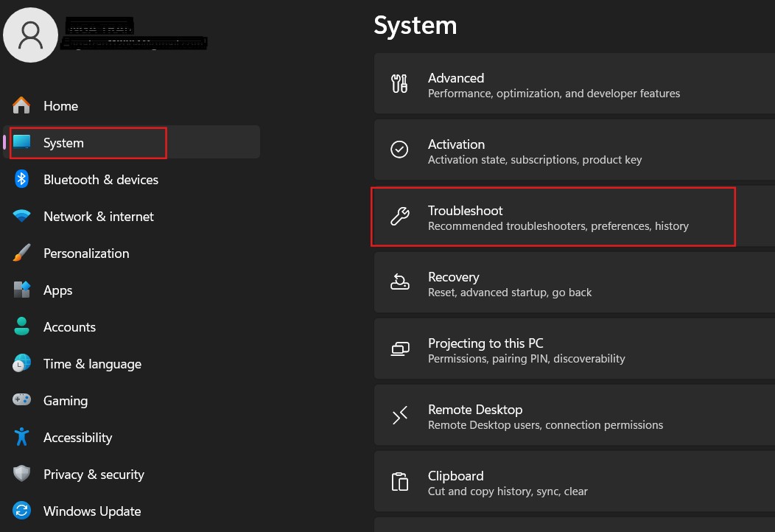
Task: Click the Remote Desktop arrows icon
Action: pos(399,416)
